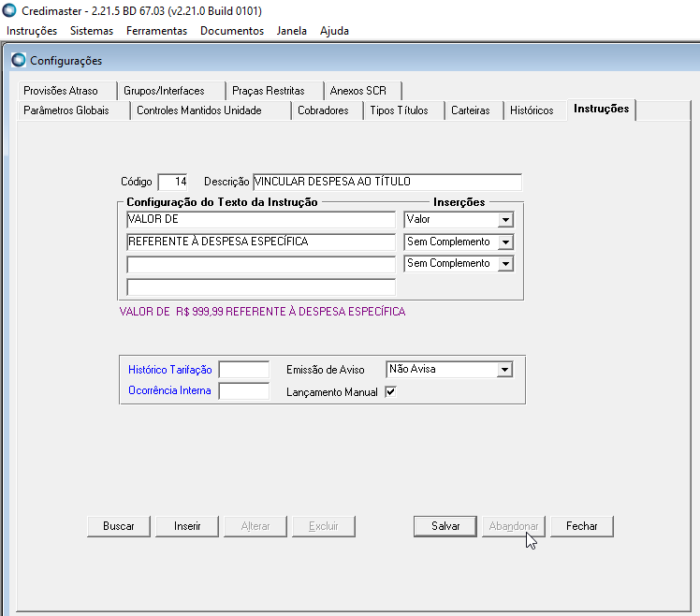Viewport: 700px width, 616px height.
Task: Click the purple instruction preview text
Action: pyautogui.click(x=262, y=312)
